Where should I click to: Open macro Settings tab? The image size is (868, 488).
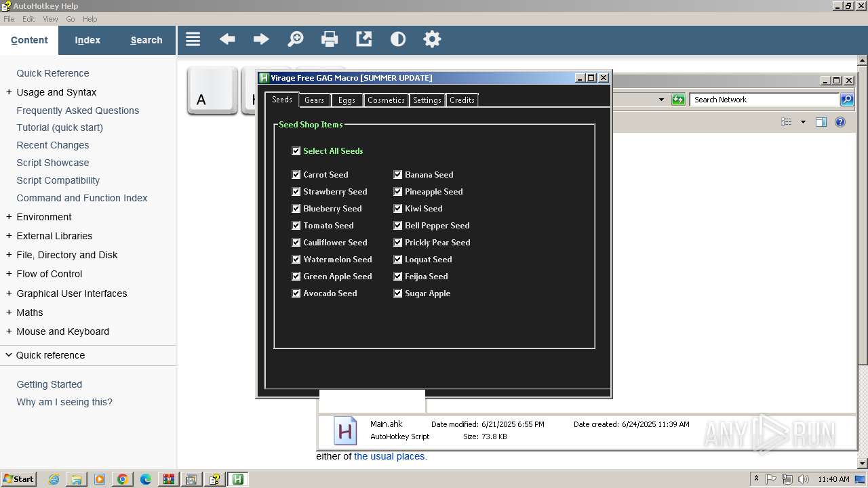427,100
